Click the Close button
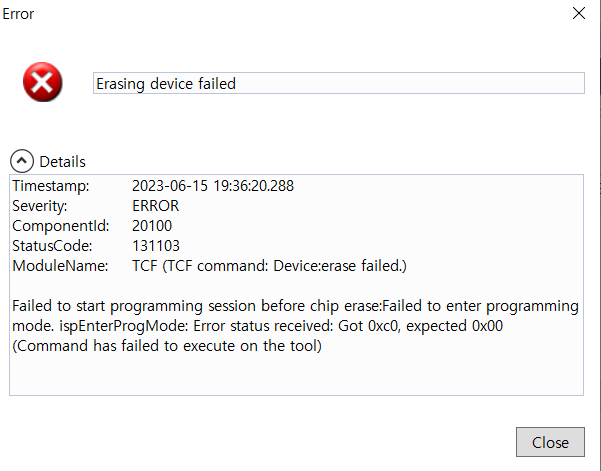The image size is (601, 471). click(x=550, y=442)
